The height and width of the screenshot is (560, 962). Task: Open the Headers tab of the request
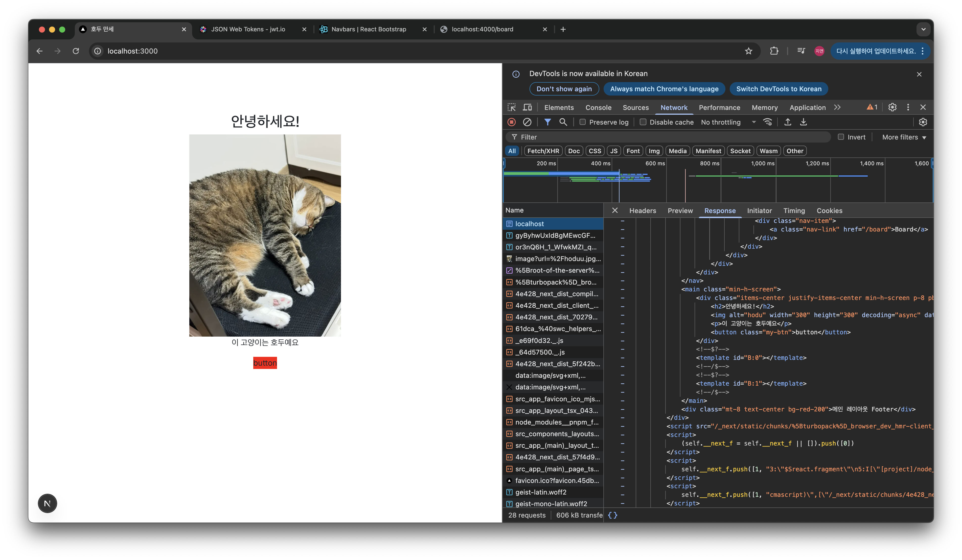(x=643, y=211)
